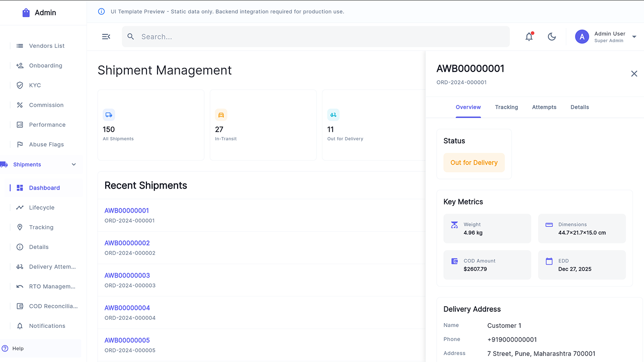Image resolution: width=644 pixels, height=362 pixels.
Task: Click address 7 Street, Pune, Maharashtra 700001
Action: click(541, 354)
